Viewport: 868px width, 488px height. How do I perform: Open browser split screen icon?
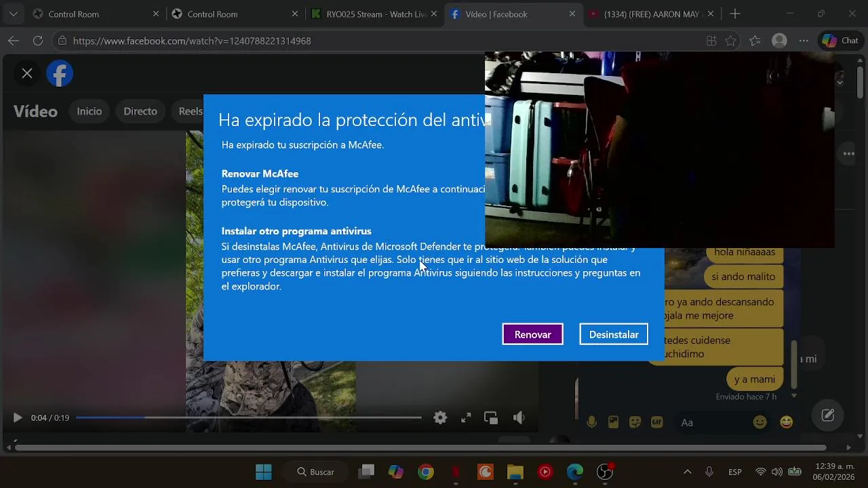point(711,41)
